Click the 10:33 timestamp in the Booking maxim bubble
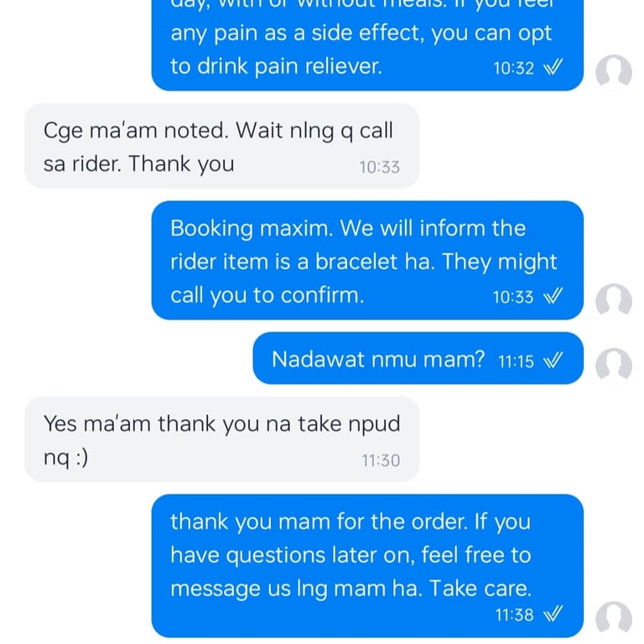644x644 pixels. click(513, 298)
